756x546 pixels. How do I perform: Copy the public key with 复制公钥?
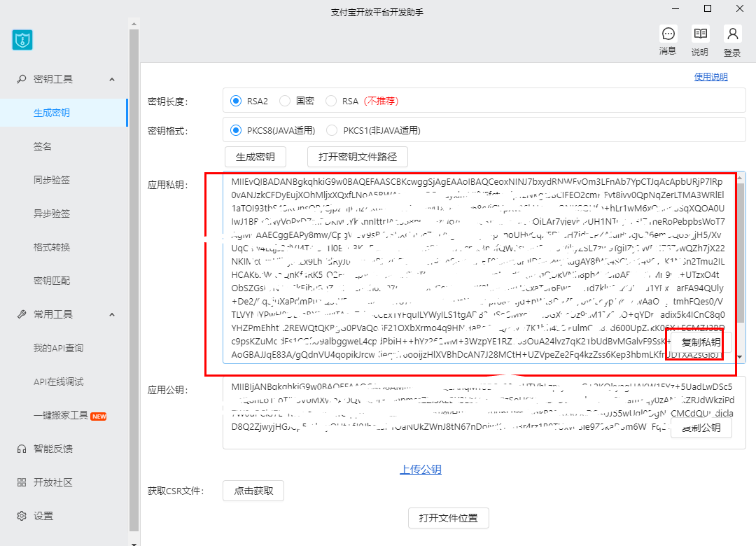[x=701, y=428]
